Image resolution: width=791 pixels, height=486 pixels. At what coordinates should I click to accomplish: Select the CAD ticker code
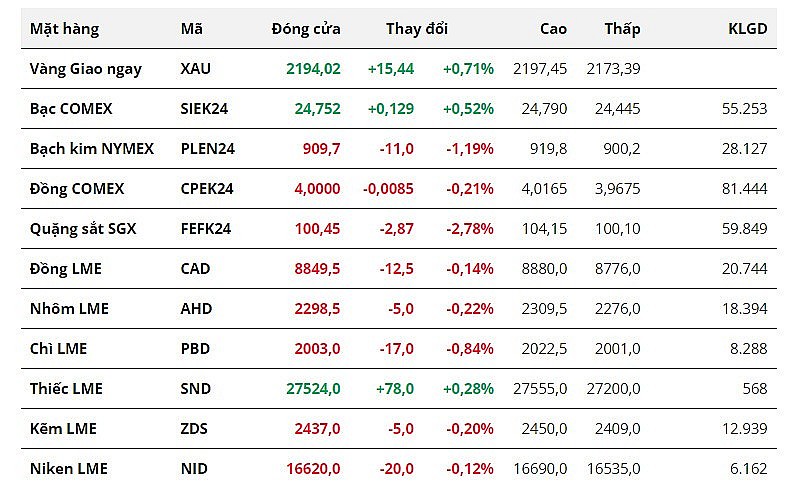coord(197,269)
